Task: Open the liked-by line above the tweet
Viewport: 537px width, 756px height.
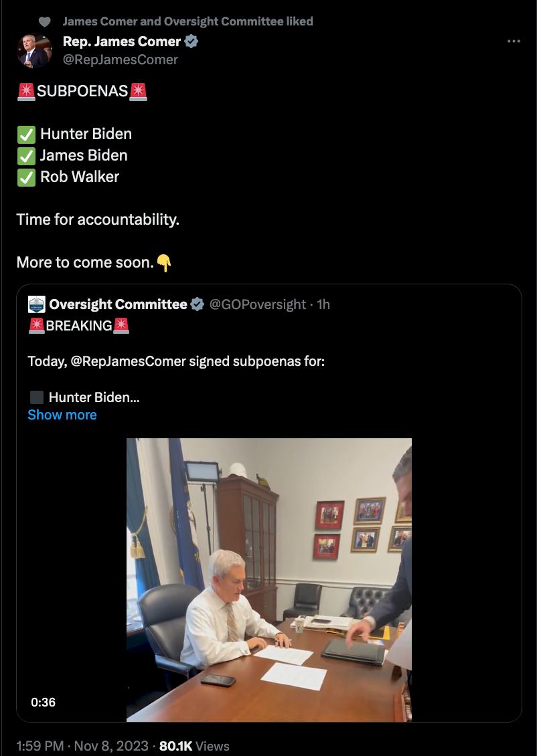Action: (x=187, y=21)
